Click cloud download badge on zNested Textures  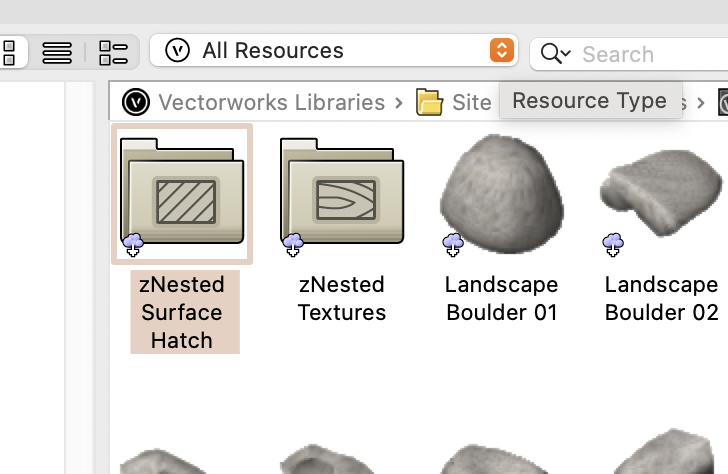(293, 243)
